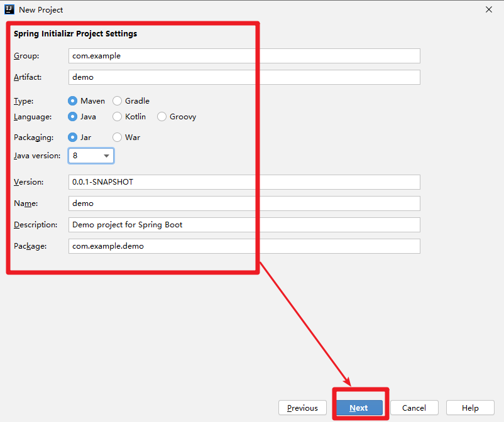Click the Type label
Viewport: 504px width, 422px height.
pyautogui.click(x=23, y=101)
